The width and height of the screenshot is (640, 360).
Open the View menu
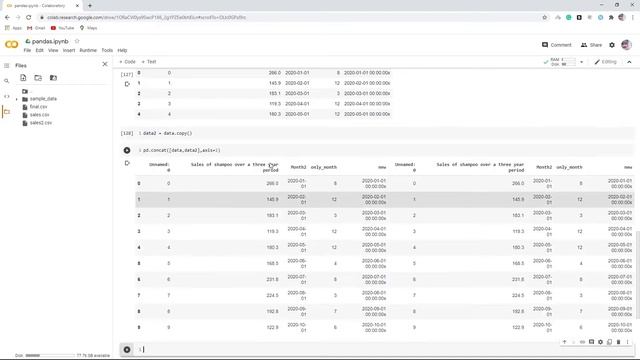coord(53,50)
